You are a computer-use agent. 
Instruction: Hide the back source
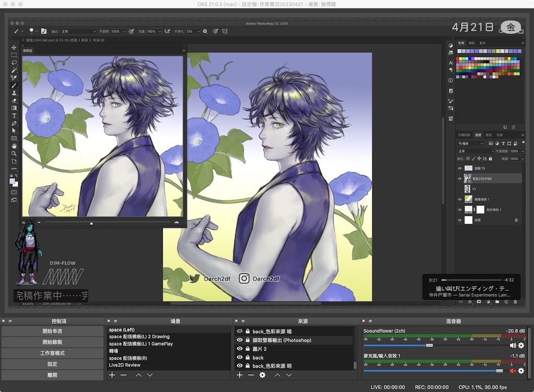pos(240,357)
